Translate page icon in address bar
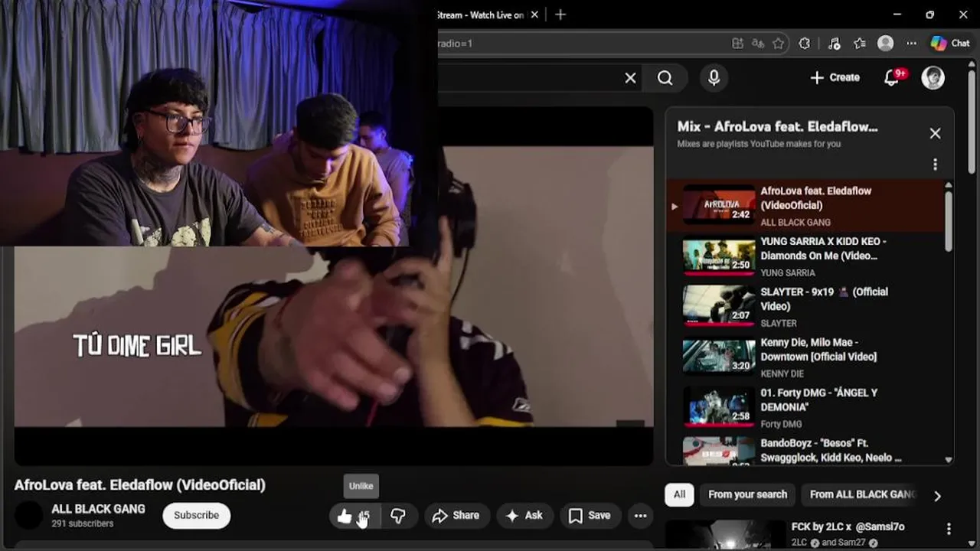Image resolution: width=980 pixels, height=551 pixels. point(758,44)
